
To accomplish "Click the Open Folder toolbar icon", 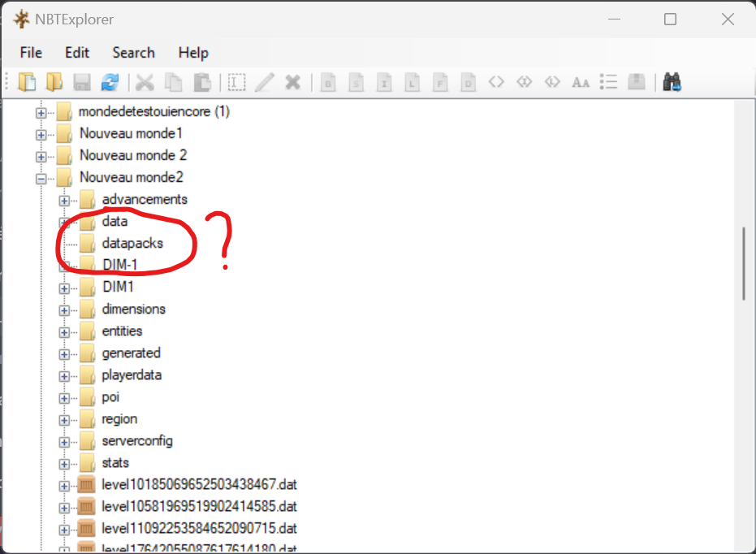I will click(x=54, y=82).
